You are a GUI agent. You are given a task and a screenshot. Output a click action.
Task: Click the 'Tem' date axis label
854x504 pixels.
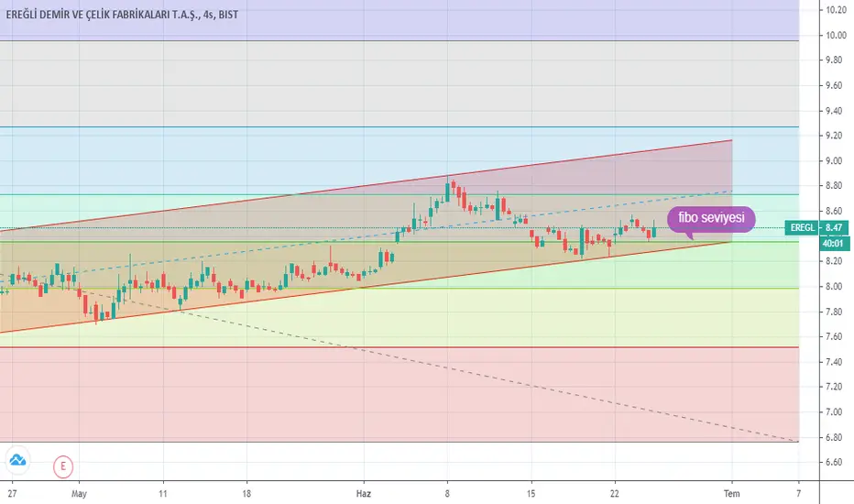[731, 494]
